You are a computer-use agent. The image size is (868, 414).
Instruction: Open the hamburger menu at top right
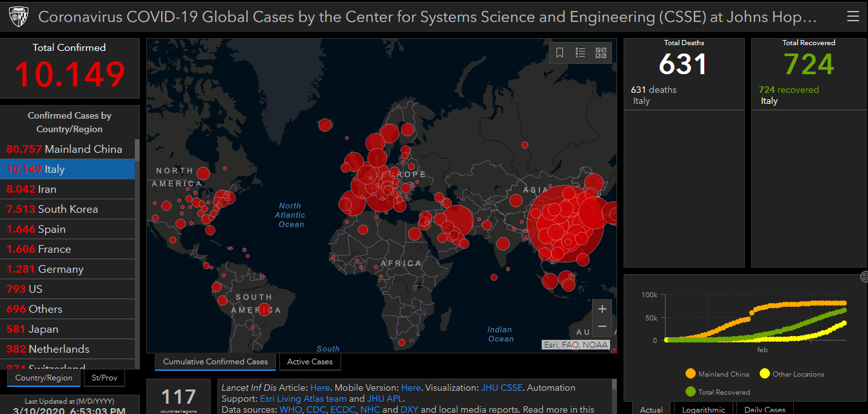[853, 17]
